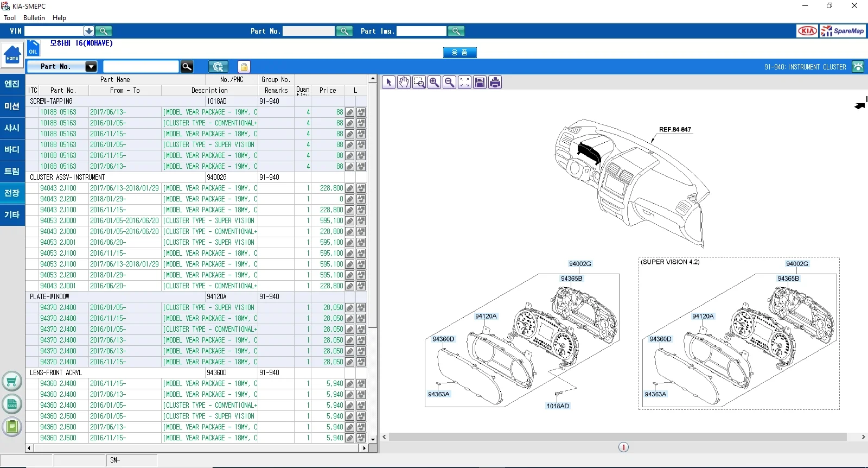868x468 pixels.
Task: Select the 미션 category tab
Action: pos(12,106)
